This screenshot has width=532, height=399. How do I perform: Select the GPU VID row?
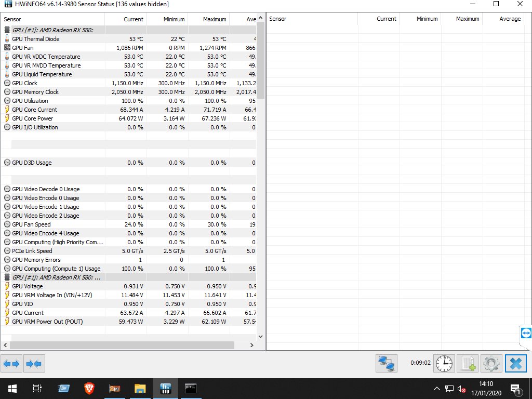click(129, 303)
